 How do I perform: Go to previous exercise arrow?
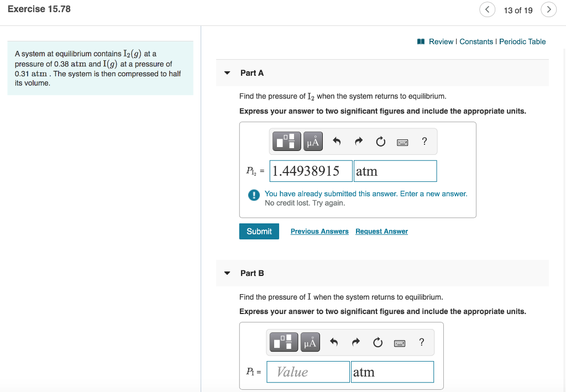coord(488,9)
